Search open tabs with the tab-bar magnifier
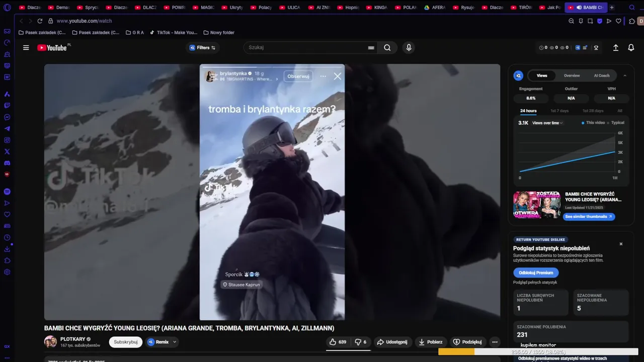Viewport: 644px width, 362px height. [x=632, y=8]
